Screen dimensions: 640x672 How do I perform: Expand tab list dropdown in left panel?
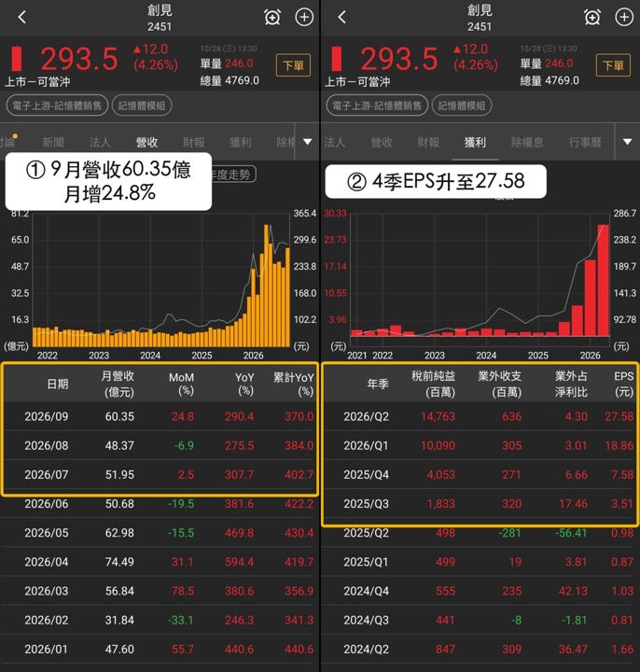point(308,142)
